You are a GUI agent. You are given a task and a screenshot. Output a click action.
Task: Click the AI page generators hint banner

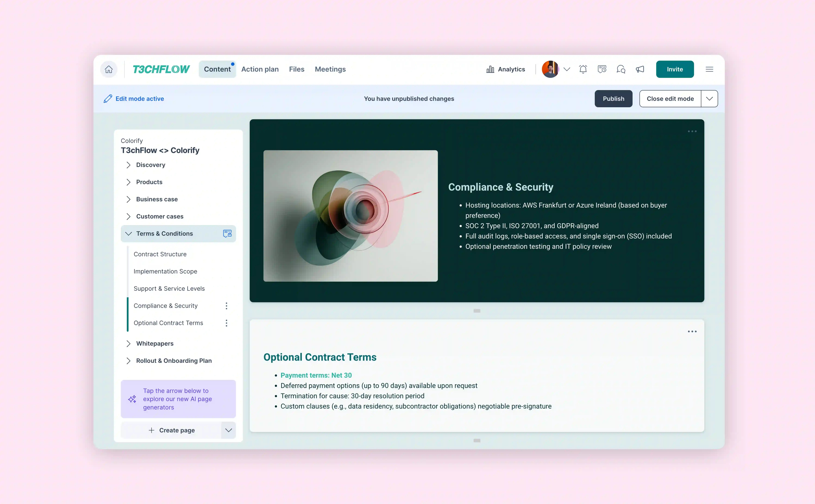click(x=178, y=399)
